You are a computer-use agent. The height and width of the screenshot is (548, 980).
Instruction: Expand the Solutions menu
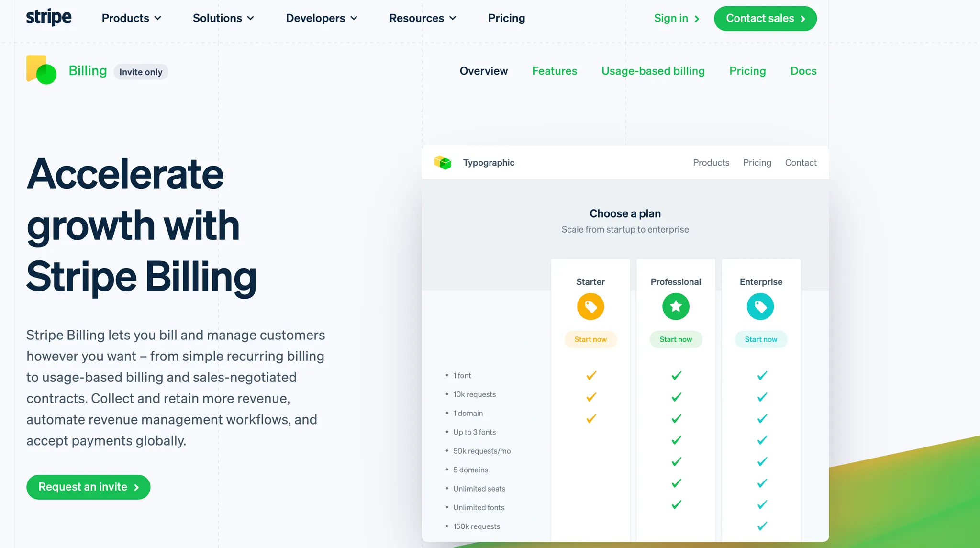pyautogui.click(x=223, y=18)
